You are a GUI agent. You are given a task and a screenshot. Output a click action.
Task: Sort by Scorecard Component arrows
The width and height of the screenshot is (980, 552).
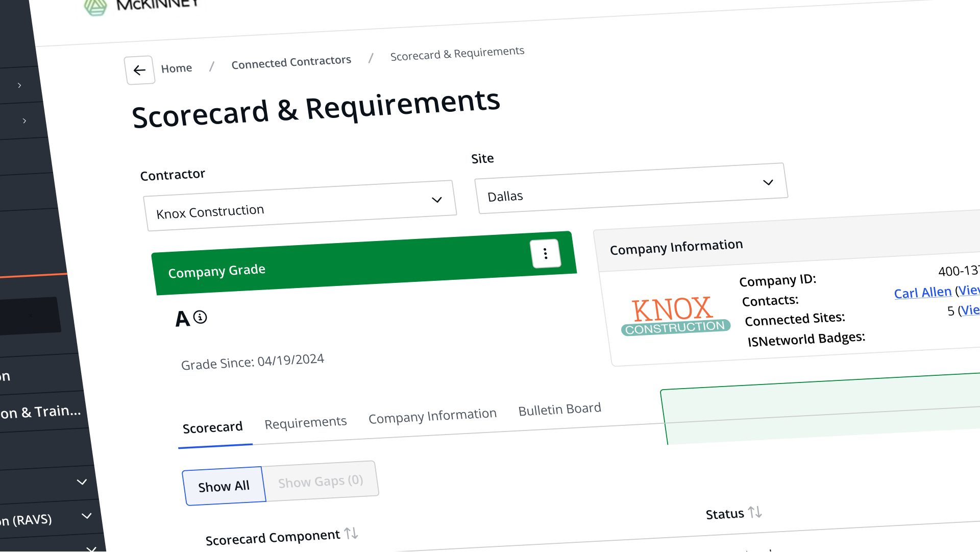351,533
